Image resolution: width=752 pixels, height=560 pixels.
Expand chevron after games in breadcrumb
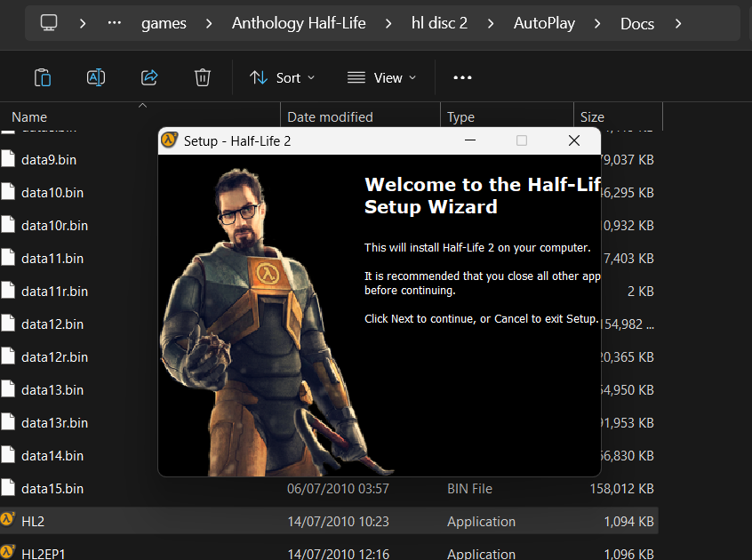[x=209, y=23]
